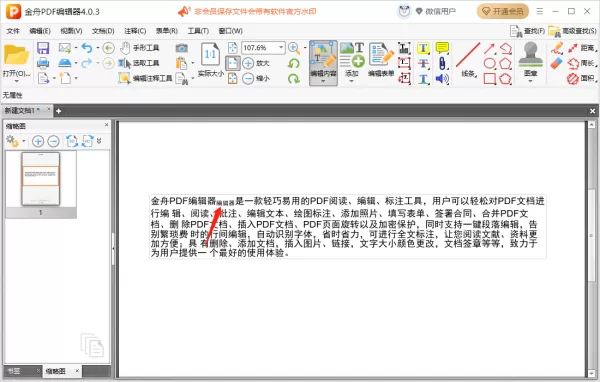Go to previous view with left arrow circle
600x382 pixels.
108,48
